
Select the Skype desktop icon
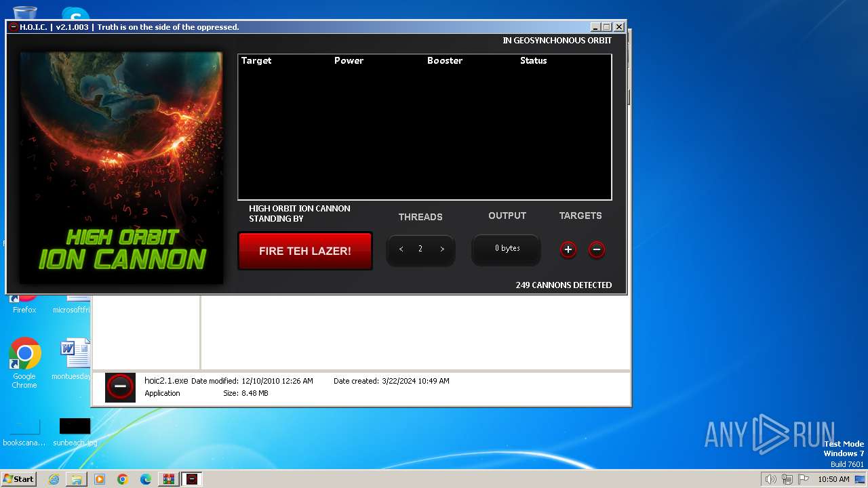[75, 14]
